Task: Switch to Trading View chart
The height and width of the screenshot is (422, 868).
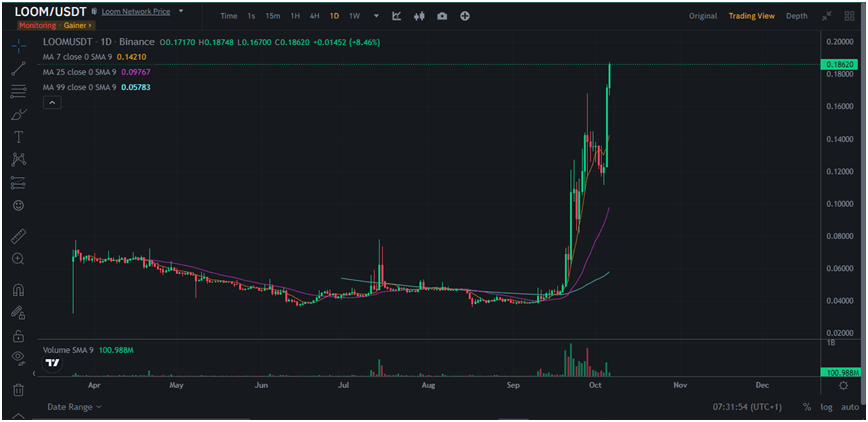Action: 751,16
